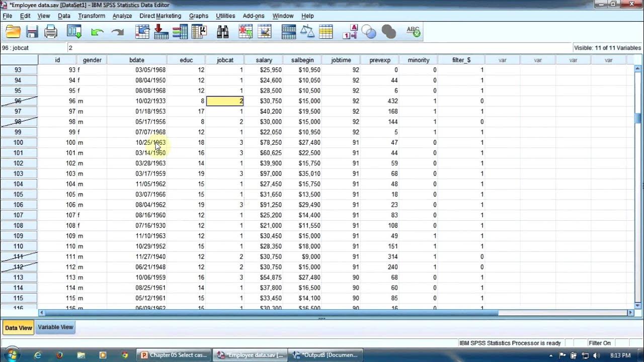Click row header 100
The width and height of the screenshot is (644, 362).
(19, 143)
